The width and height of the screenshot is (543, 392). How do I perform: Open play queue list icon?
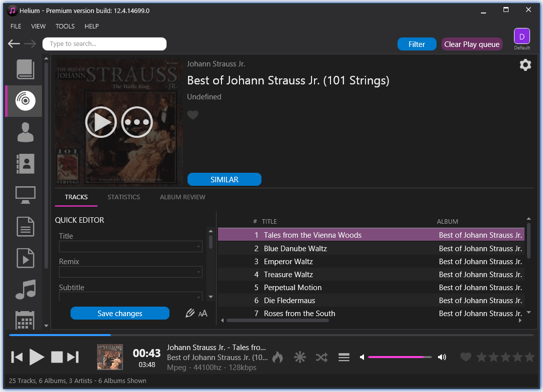[x=344, y=357]
